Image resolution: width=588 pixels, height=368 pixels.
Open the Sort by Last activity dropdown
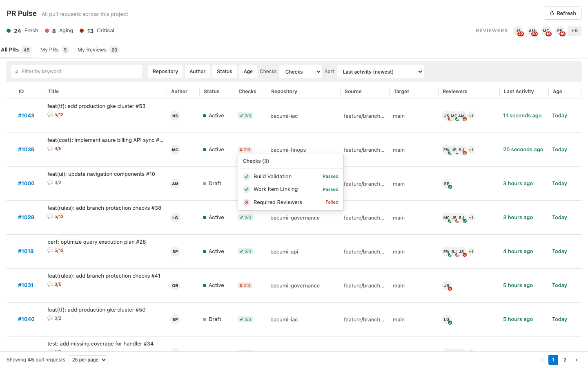tap(380, 72)
